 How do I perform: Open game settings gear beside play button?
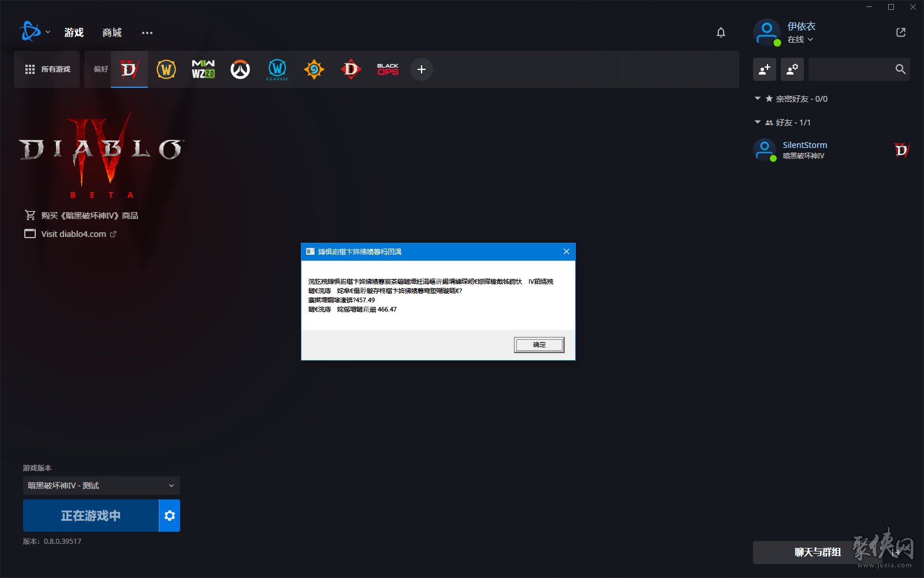click(x=169, y=516)
